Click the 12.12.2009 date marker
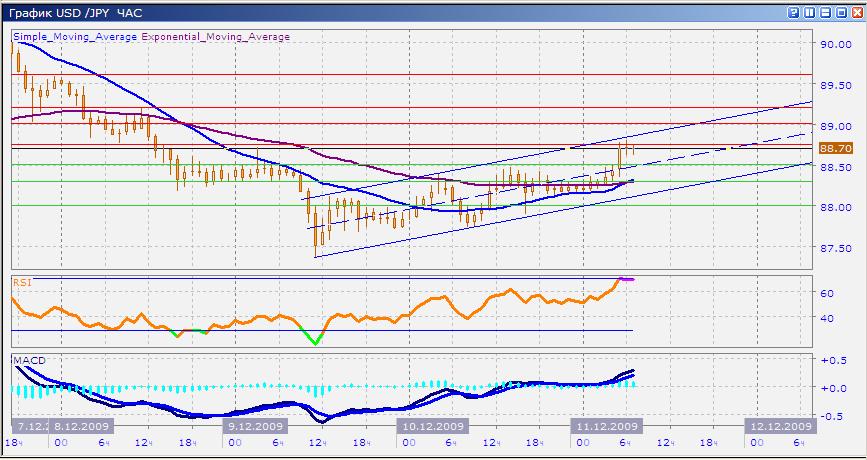The image size is (867, 460). (x=778, y=425)
